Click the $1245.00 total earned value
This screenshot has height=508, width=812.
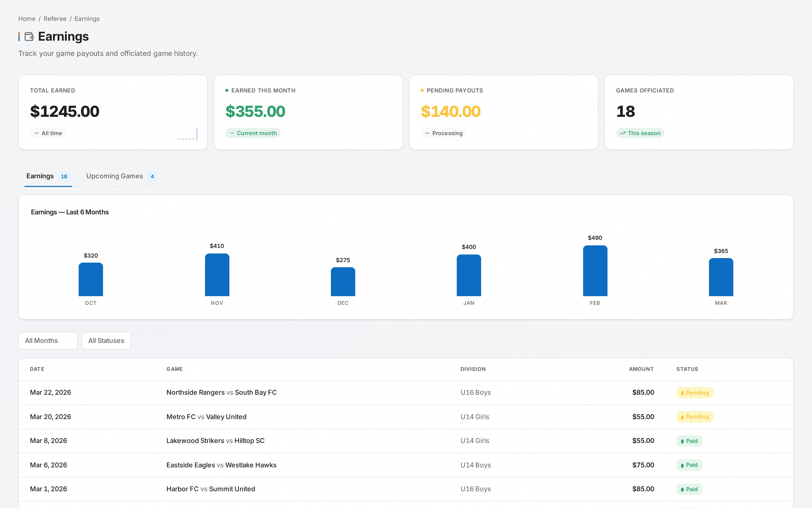[65, 112]
